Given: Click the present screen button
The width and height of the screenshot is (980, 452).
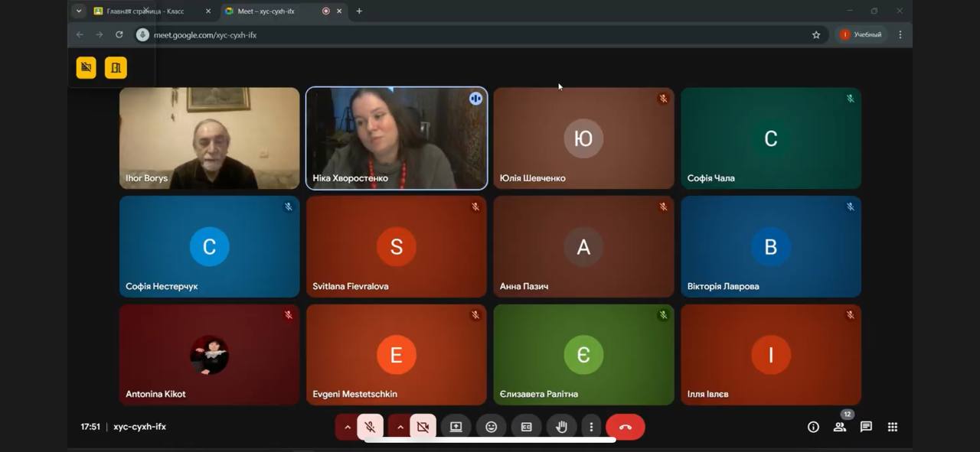Looking at the screenshot, I should [x=456, y=427].
